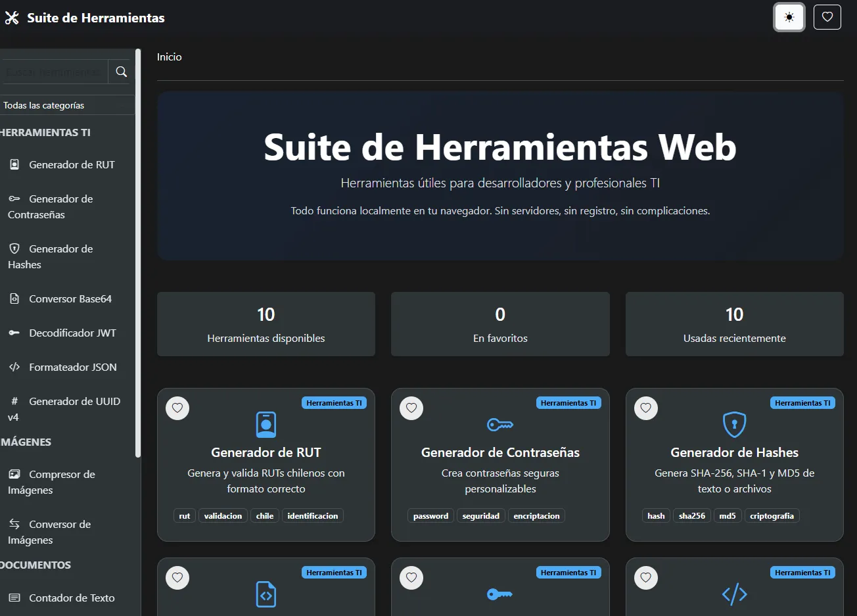Open the Generador de Hashes card title

pyautogui.click(x=734, y=452)
